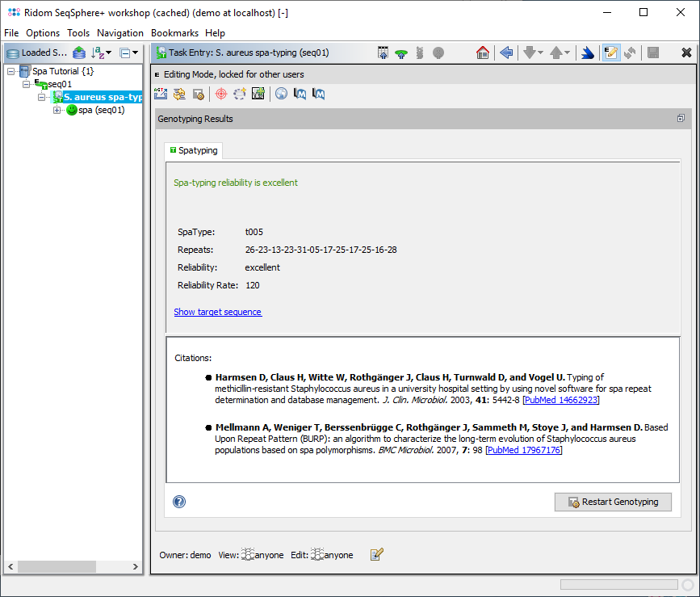Open the Tools menu

point(78,33)
